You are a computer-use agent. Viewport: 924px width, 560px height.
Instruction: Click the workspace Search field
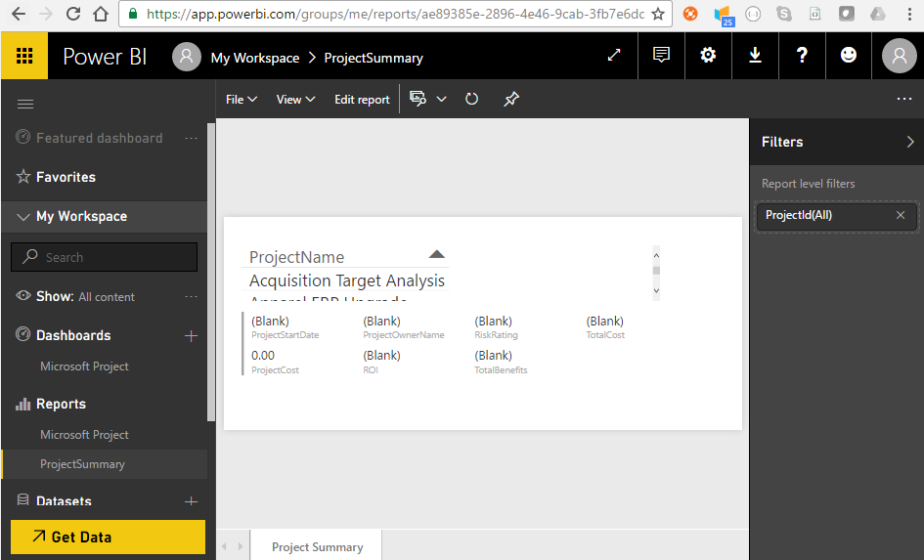(104, 257)
